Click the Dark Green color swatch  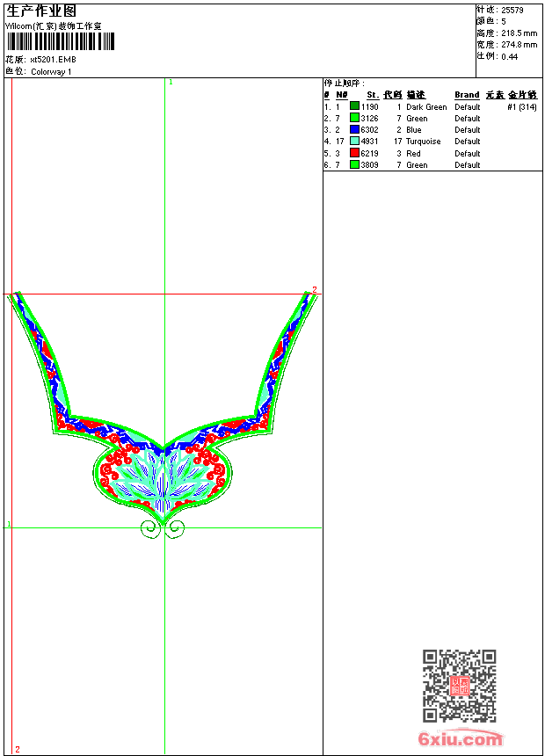point(354,106)
